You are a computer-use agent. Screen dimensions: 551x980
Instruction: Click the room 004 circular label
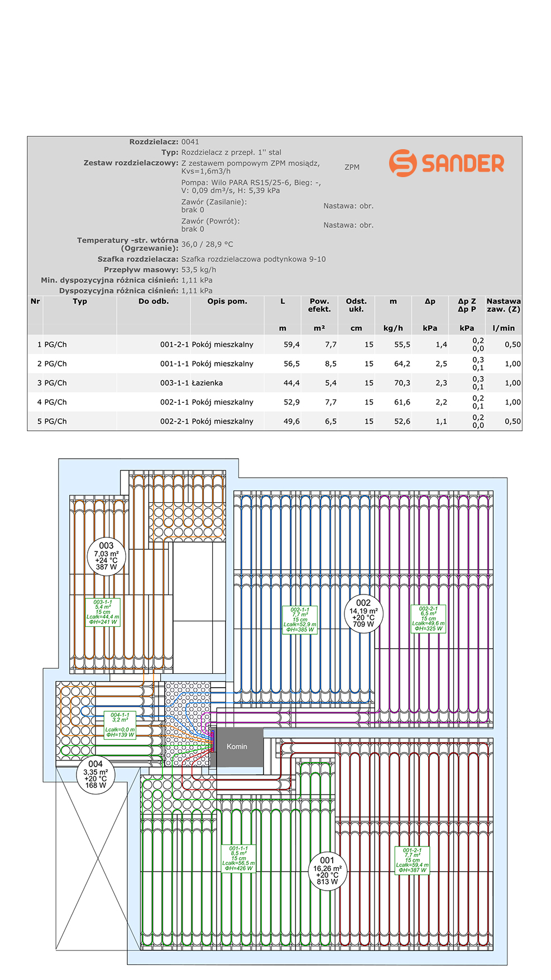pos(95,774)
